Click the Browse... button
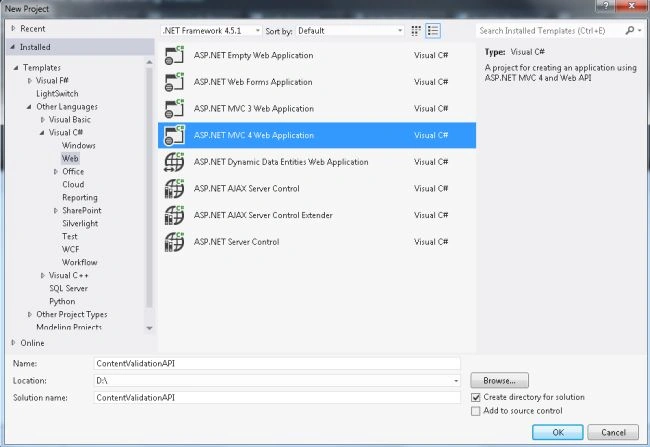 [500, 380]
